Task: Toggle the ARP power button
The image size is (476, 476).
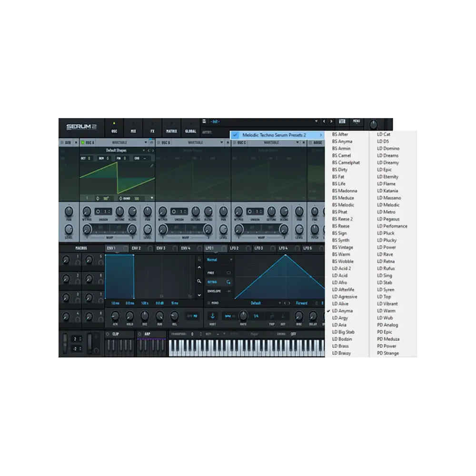Action: click(139, 334)
